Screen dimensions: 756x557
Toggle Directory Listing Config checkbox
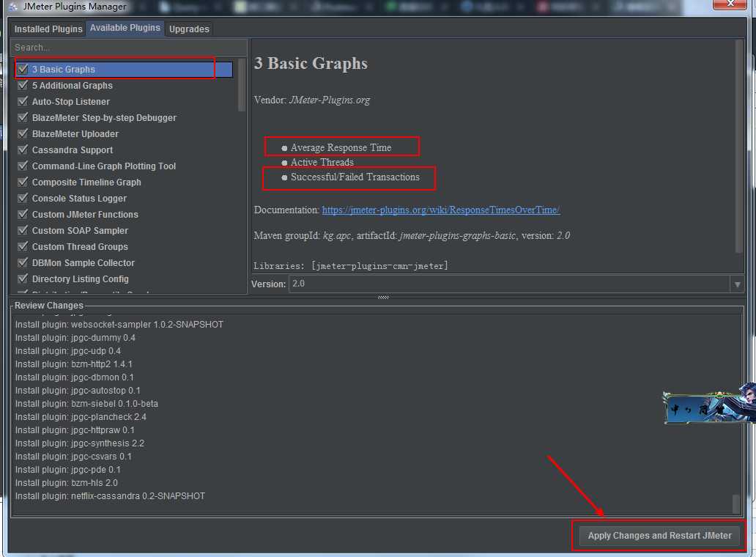pyautogui.click(x=23, y=278)
